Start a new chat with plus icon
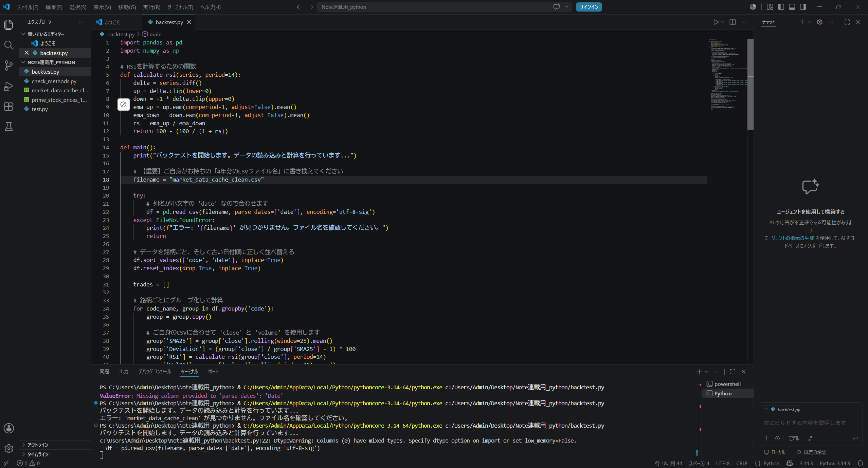Screen dimensions: 868x468 point(802,22)
